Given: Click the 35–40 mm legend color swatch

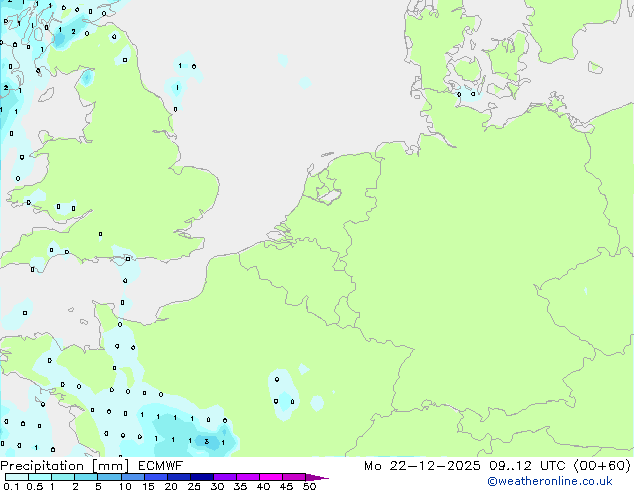Looking at the screenshot, I should tap(247, 477).
